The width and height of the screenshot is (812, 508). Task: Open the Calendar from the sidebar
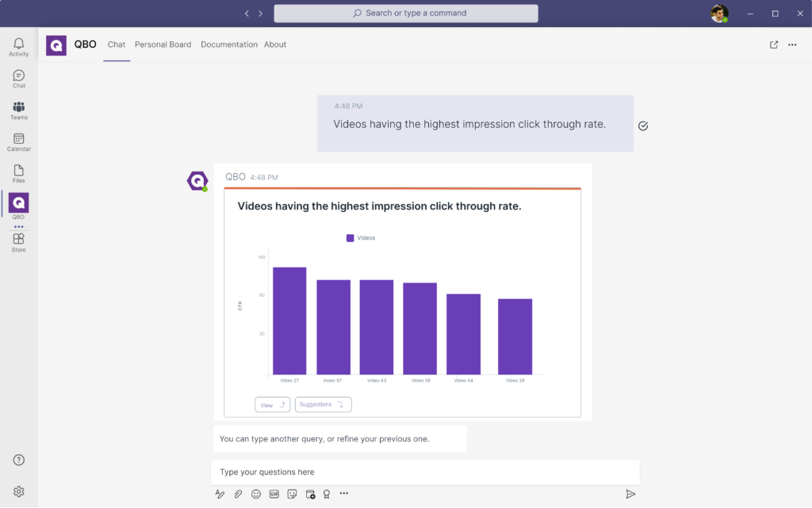18,142
